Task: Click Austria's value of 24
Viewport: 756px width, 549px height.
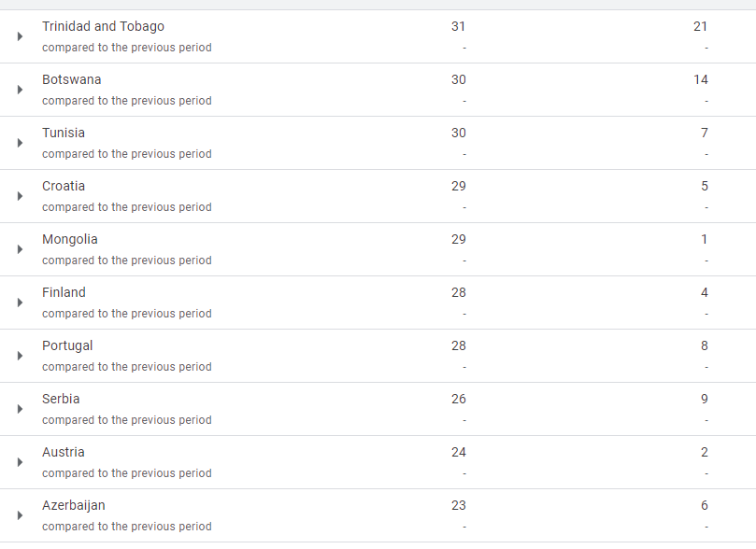Action: pyautogui.click(x=459, y=452)
